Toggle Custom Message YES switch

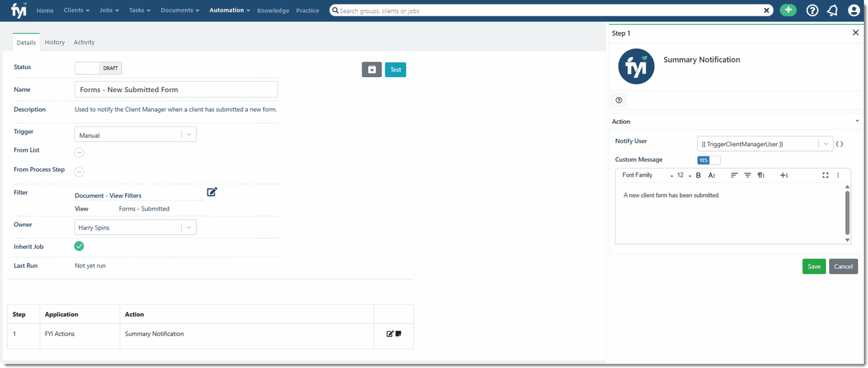pyautogui.click(x=709, y=160)
